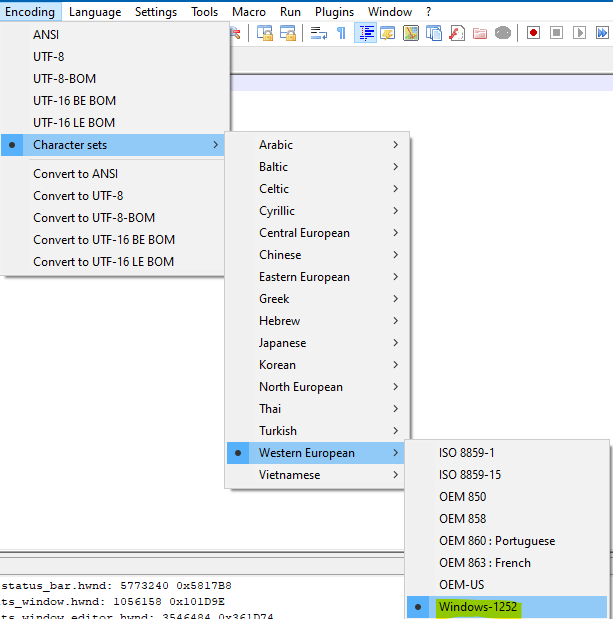This screenshot has height=620, width=613.
Task: Expand the Arabic character set submenu
Action: coord(317,145)
